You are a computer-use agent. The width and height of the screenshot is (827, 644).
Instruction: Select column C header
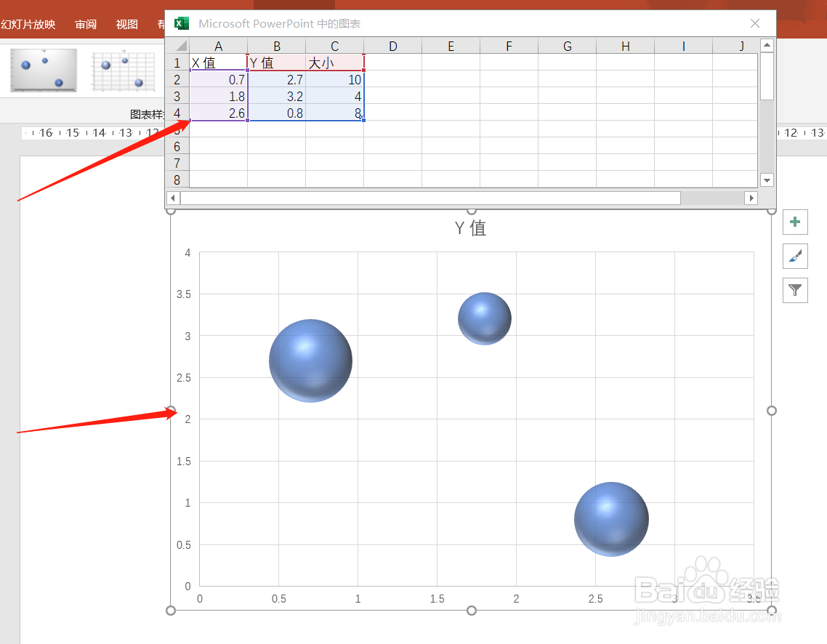click(334, 47)
